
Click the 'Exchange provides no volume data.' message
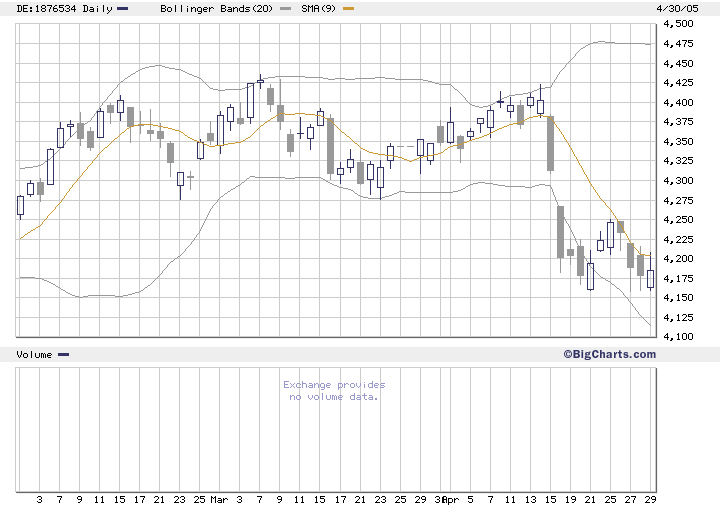coord(334,391)
